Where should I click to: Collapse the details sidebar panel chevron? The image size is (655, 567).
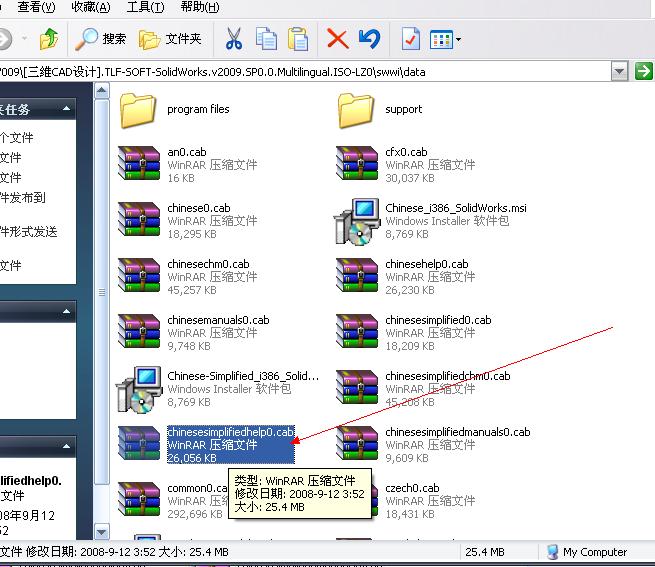[x=66, y=446]
